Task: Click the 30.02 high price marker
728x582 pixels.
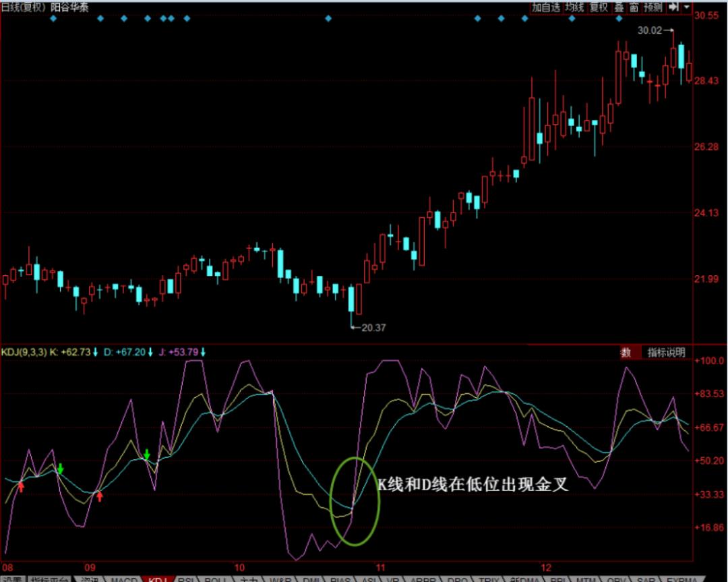Action: [650, 30]
